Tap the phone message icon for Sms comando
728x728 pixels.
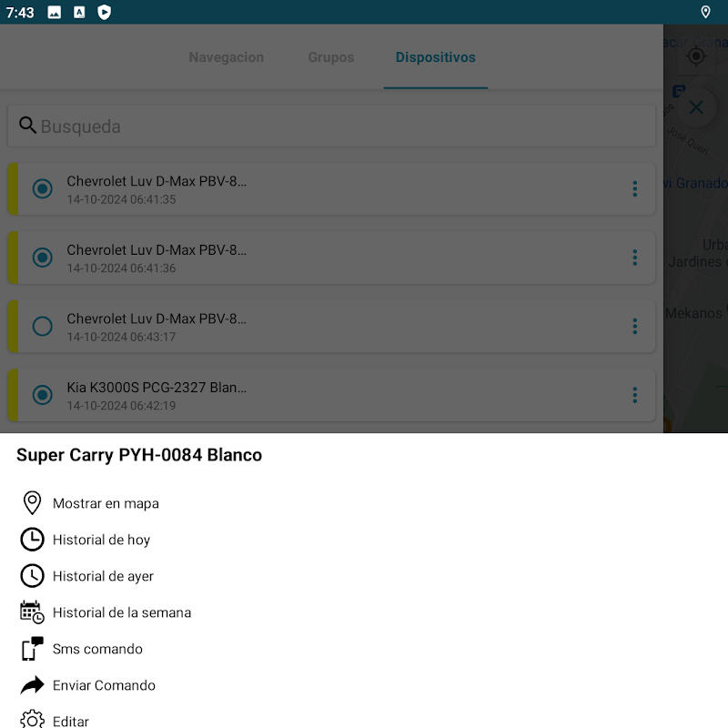tap(32, 648)
